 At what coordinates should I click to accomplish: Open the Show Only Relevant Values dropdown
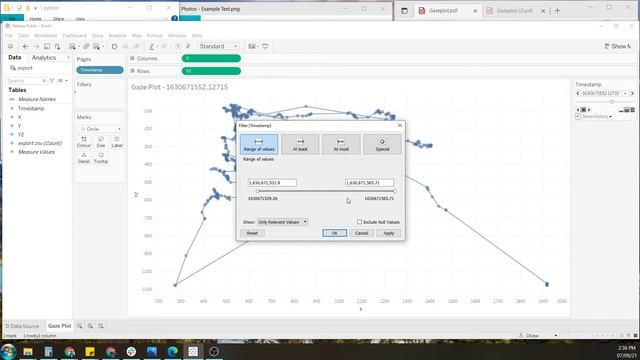click(282, 222)
